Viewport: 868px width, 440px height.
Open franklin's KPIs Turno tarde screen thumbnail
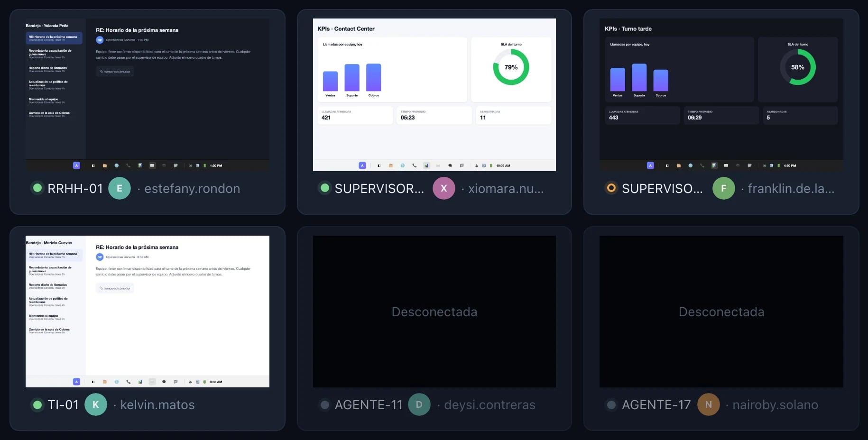(721, 95)
